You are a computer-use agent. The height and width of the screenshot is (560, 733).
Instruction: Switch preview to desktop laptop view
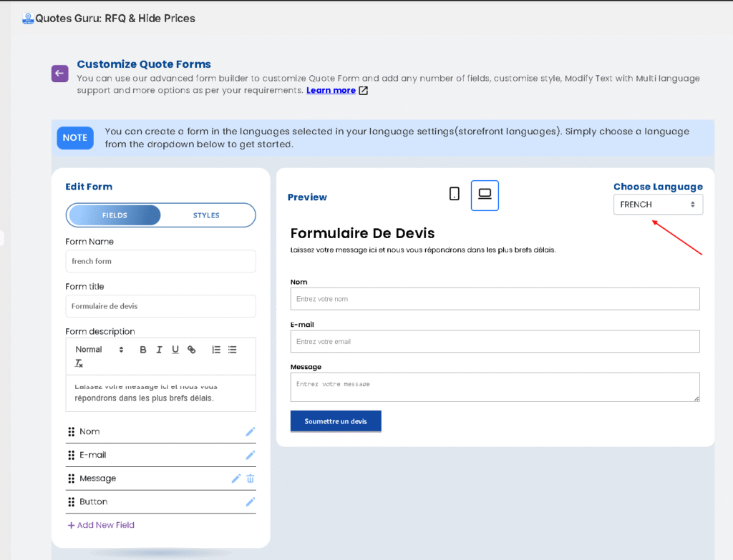click(485, 195)
